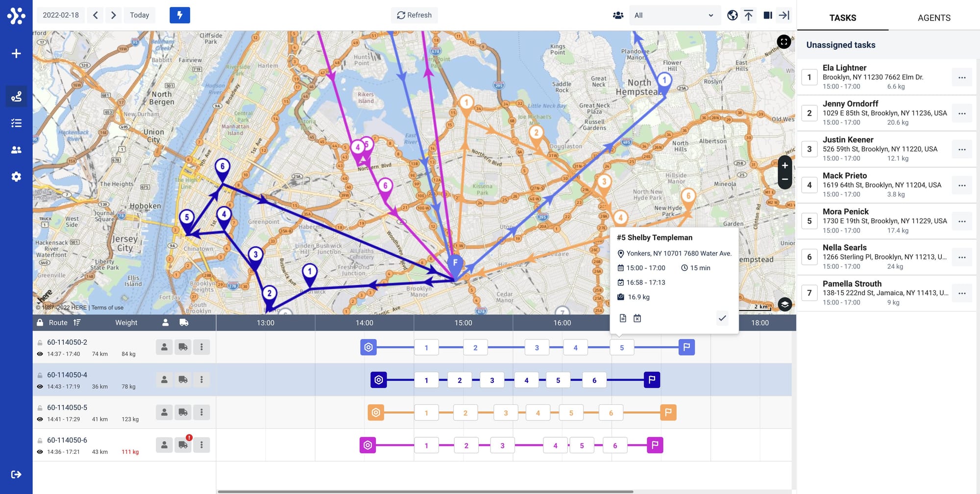Toggle lock for route 60-114050-6
The height and width of the screenshot is (494, 980).
click(x=40, y=441)
